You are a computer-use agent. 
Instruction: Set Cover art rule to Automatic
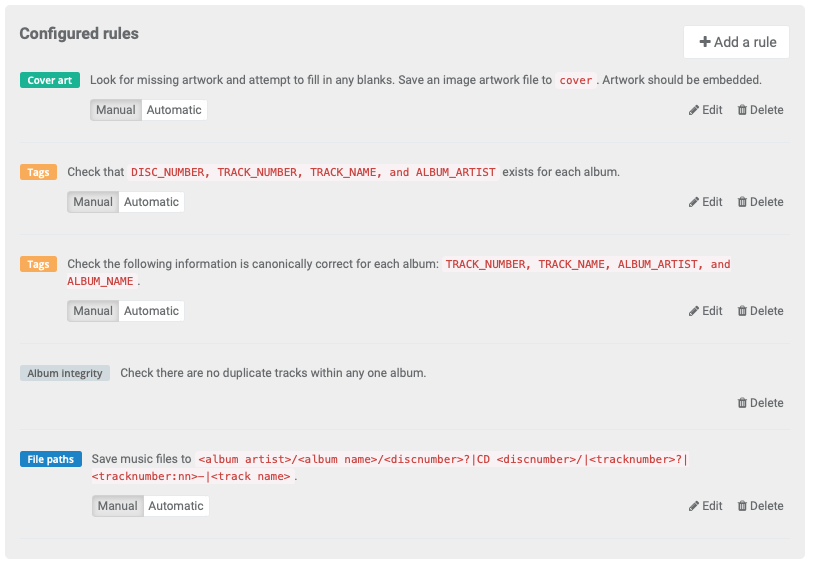pos(174,110)
